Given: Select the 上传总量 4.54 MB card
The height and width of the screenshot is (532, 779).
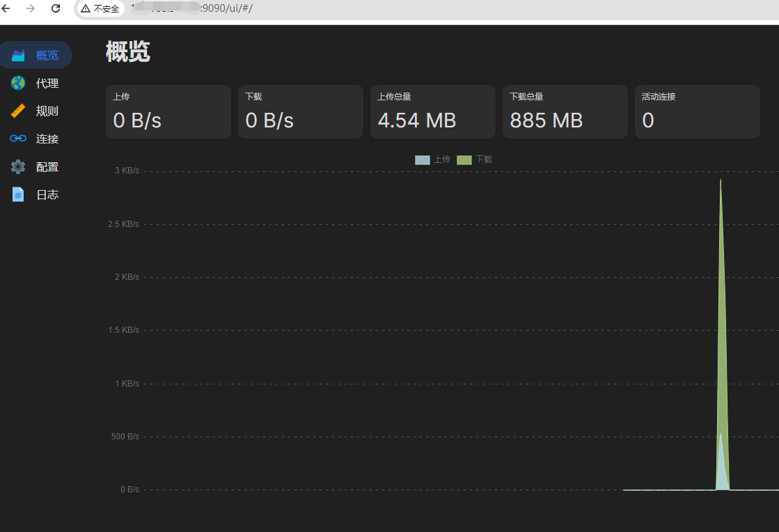Looking at the screenshot, I should click(x=432, y=111).
